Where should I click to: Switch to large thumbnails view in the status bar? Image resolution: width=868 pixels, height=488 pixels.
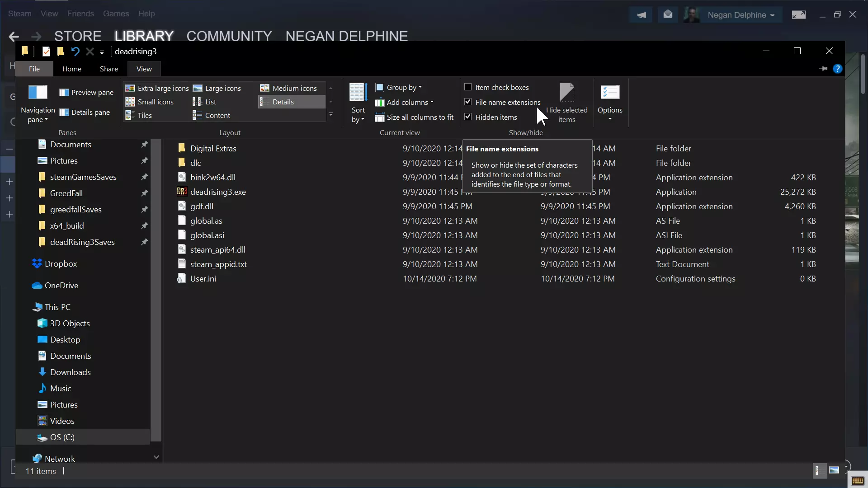tap(834, 470)
